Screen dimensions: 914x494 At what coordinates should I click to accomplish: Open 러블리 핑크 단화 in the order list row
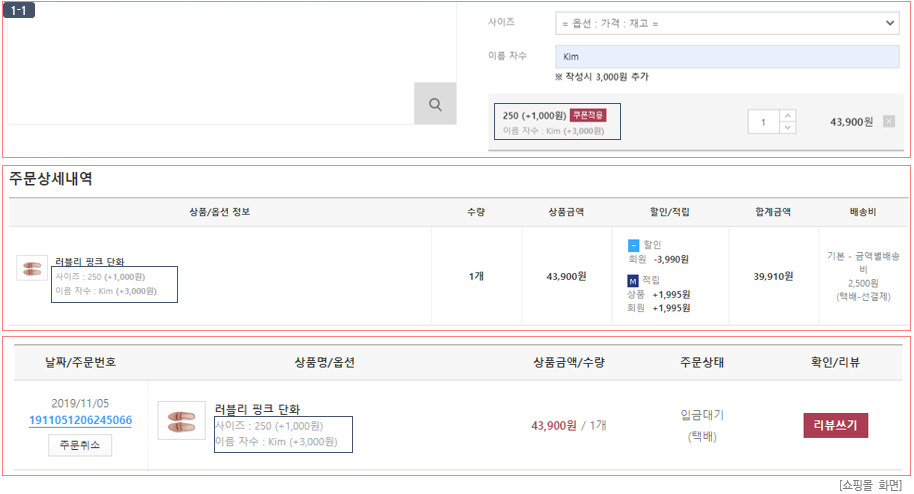click(257, 409)
